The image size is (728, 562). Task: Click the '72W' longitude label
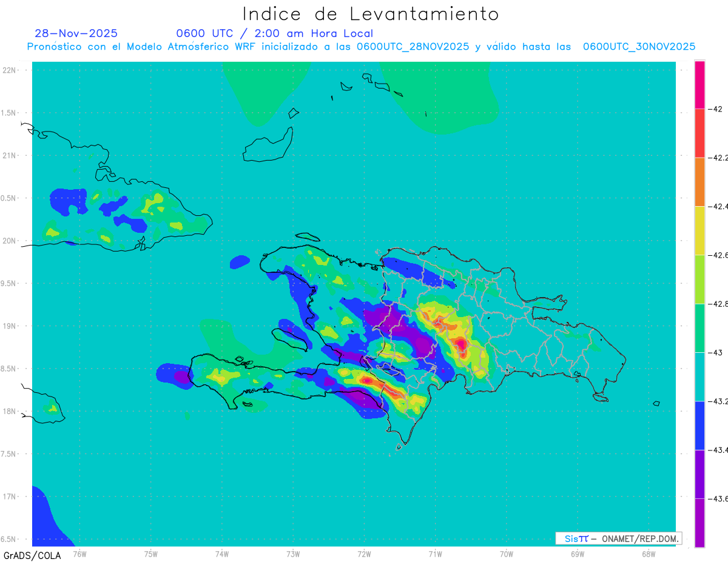coord(364,553)
